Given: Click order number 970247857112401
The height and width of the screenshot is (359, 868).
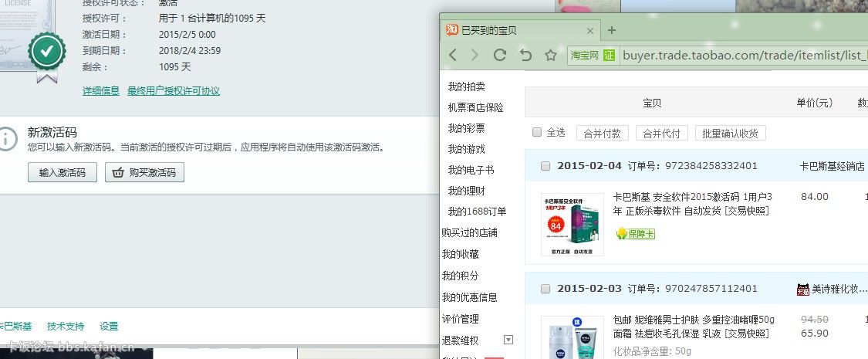Looking at the screenshot, I should pyautogui.click(x=711, y=289).
